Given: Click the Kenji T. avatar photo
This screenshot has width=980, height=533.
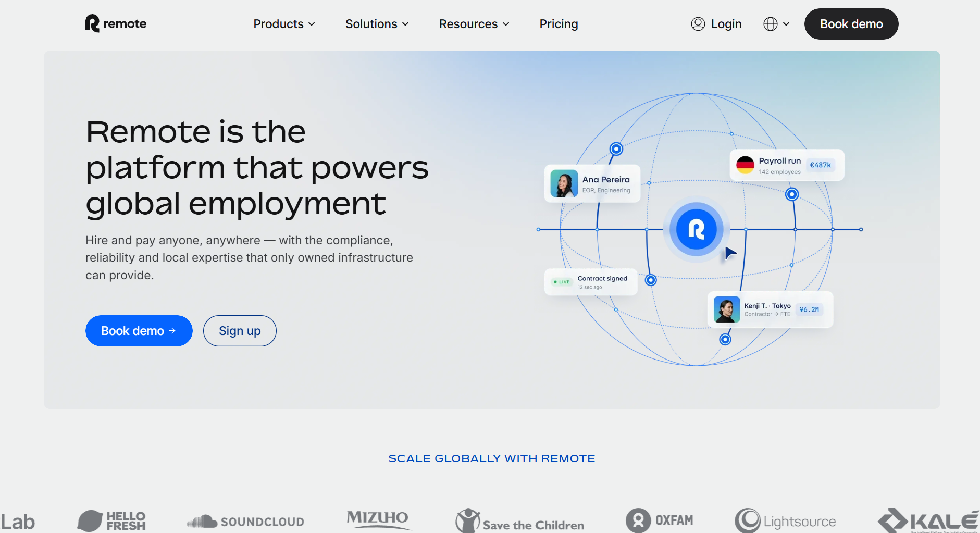Looking at the screenshot, I should (727, 309).
